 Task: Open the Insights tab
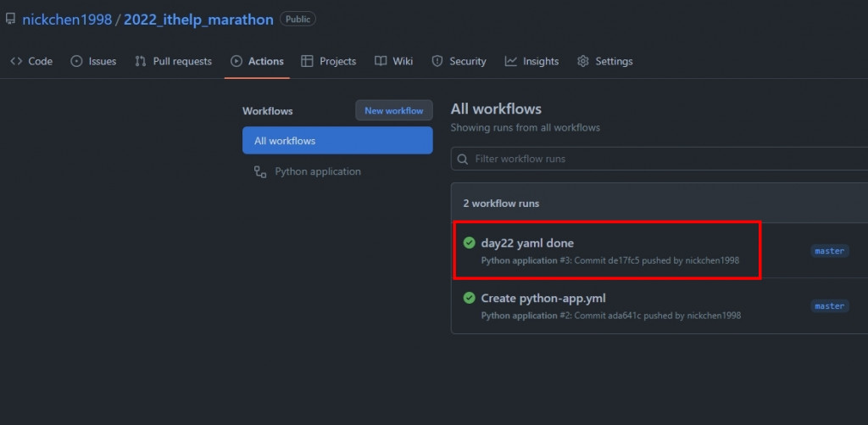pos(531,62)
